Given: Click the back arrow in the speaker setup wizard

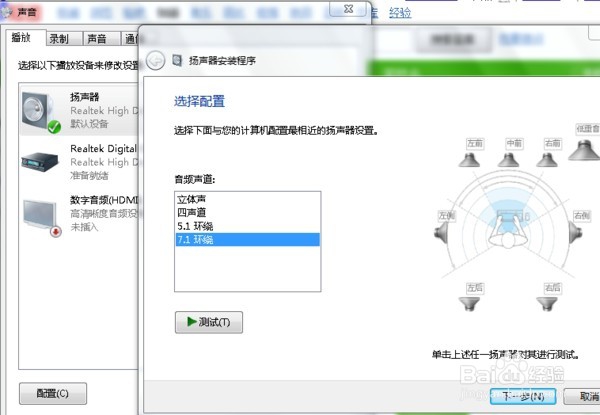Looking at the screenshot, I should (155, 60).
